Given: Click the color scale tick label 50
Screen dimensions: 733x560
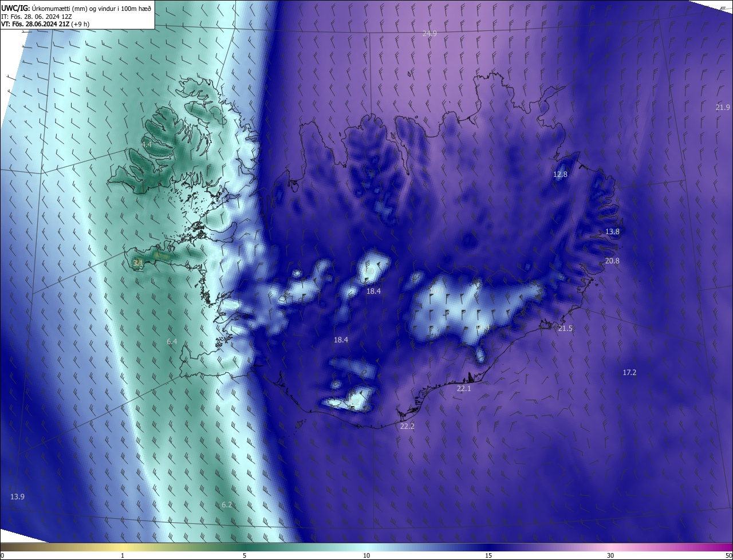Looking at the screenshot, I should point(728,555).
